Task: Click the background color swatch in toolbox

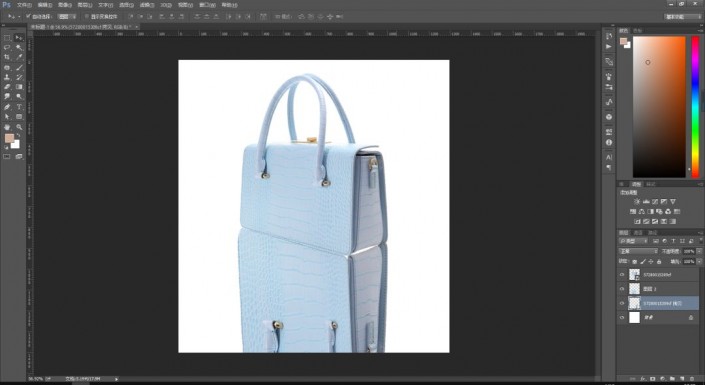Action: 16,144
